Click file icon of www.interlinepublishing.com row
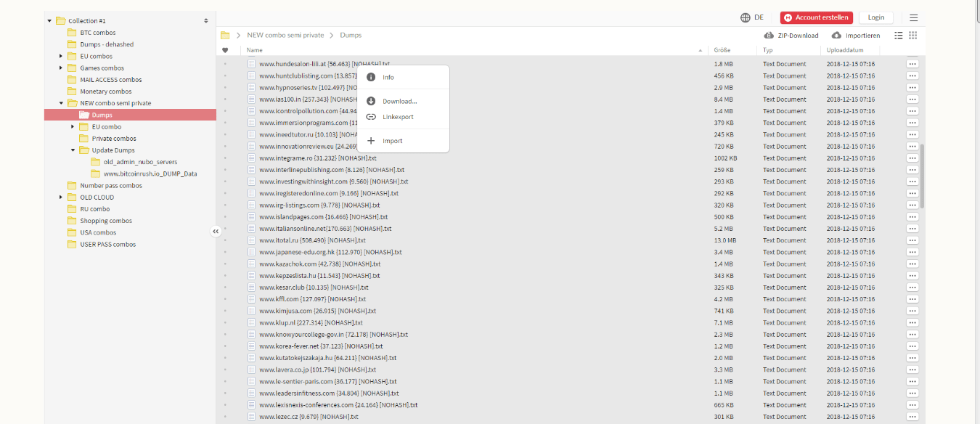Screen dimensions: 980x424 pos(252,170)
